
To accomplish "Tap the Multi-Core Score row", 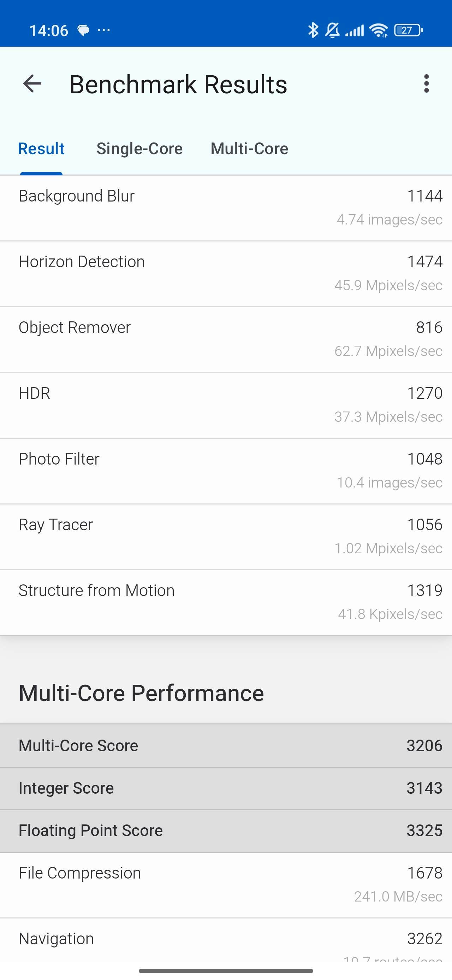I will tap(226, 745).
